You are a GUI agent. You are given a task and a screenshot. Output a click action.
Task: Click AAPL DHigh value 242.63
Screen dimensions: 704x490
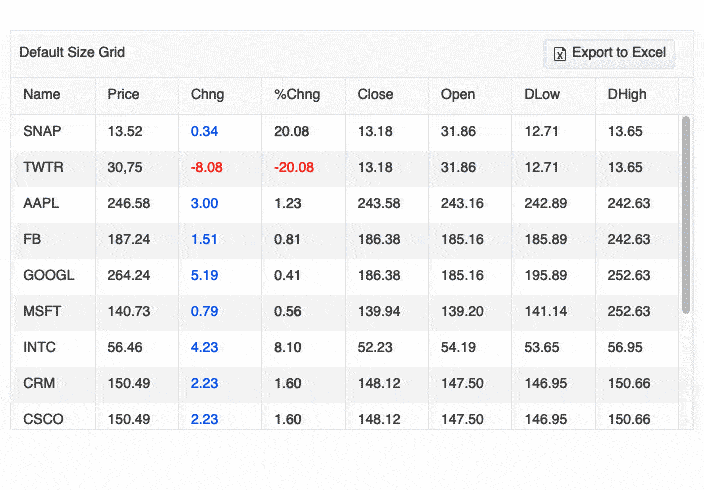(629, 203)
